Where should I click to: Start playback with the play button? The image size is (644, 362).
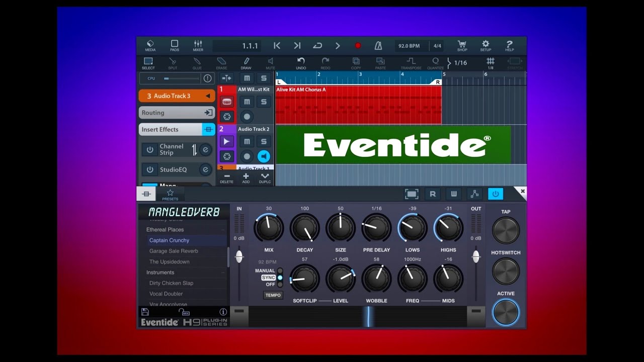tap(338, 46)
